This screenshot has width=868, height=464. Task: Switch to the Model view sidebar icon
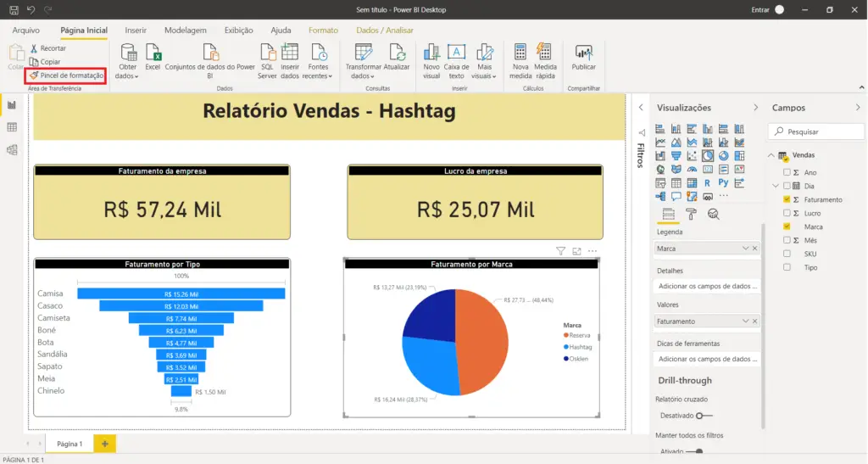click(12, 150)
